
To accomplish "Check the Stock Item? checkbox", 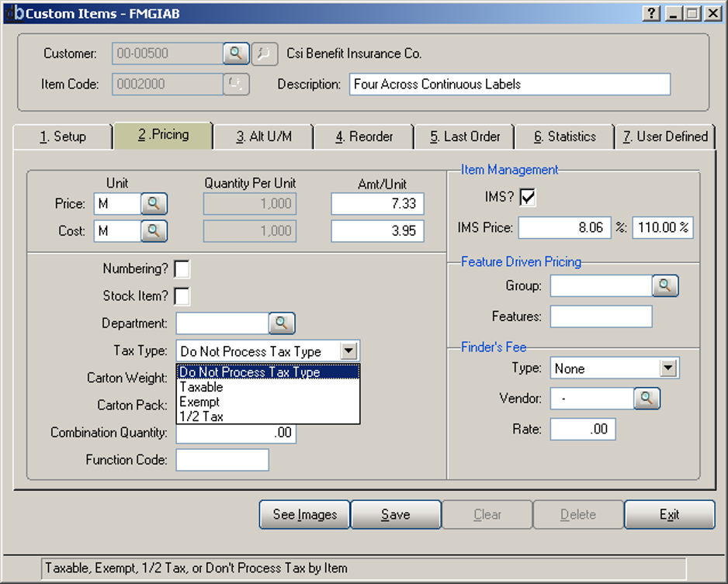I will (x=182, y=296).
